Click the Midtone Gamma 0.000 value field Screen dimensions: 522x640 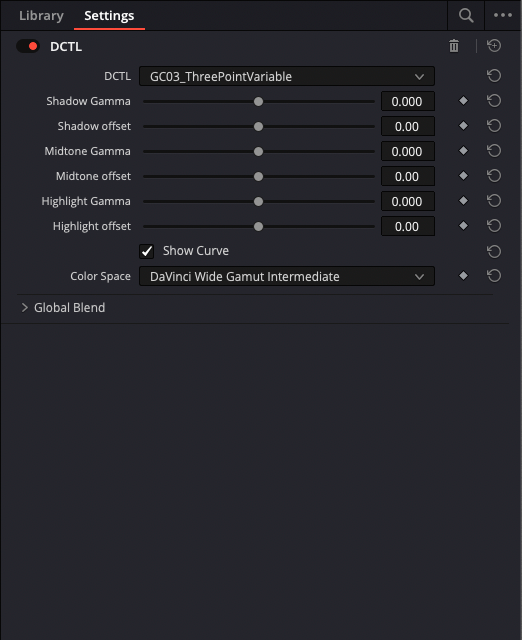point(408,151)
